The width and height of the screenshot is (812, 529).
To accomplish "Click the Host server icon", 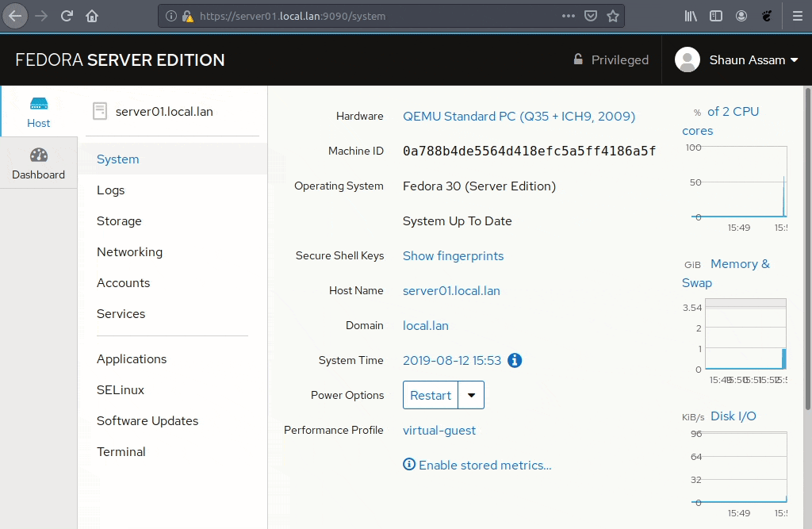I will (39, 104).
